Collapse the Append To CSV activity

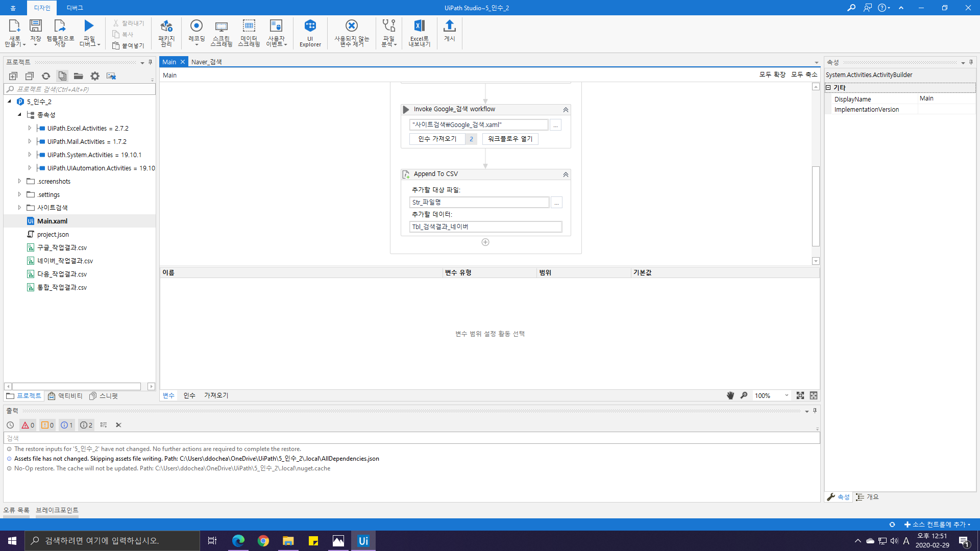(566, 174)
